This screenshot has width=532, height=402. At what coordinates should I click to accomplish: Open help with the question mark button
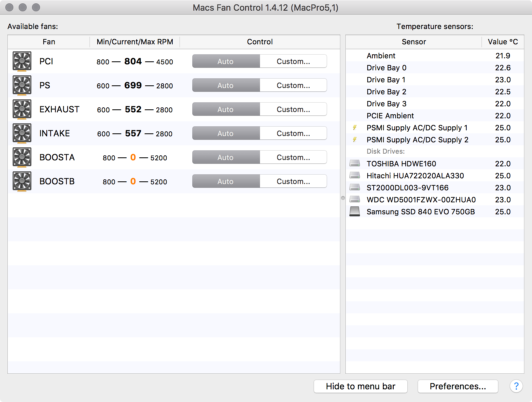516,386
